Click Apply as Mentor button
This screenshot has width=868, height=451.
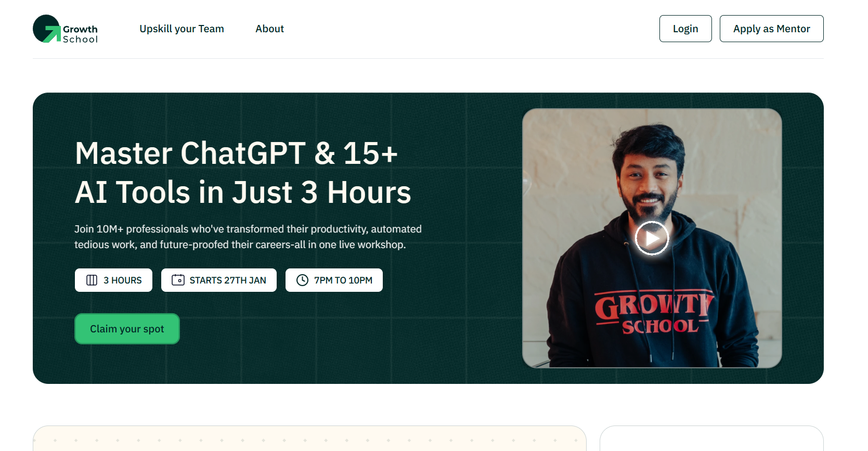click(771, 29)
